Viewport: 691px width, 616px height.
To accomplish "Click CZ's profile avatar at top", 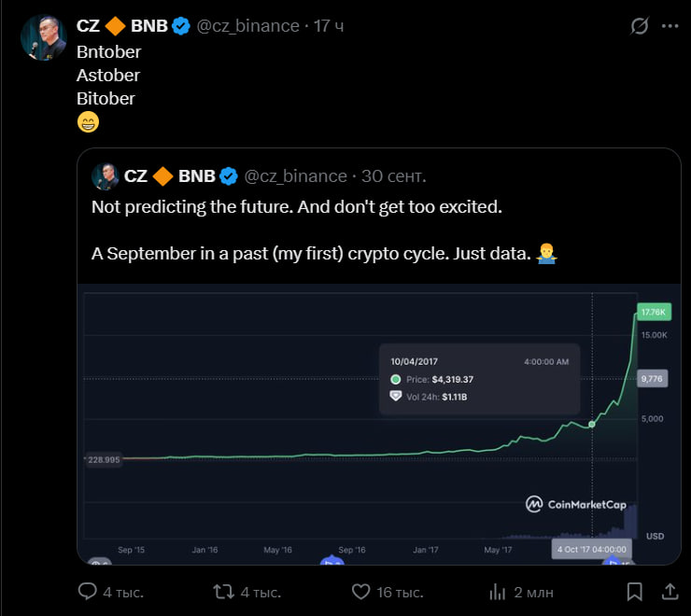I will click(40, 37).
